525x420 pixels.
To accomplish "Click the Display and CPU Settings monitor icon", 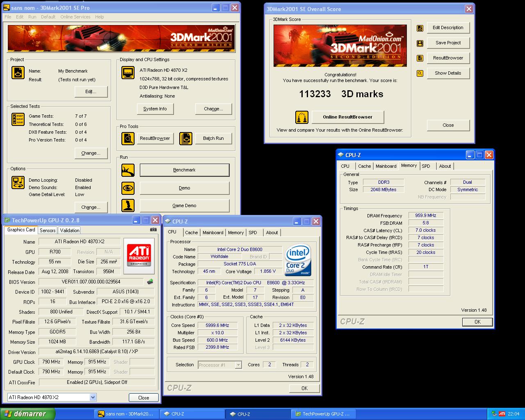I will point(128,72).
